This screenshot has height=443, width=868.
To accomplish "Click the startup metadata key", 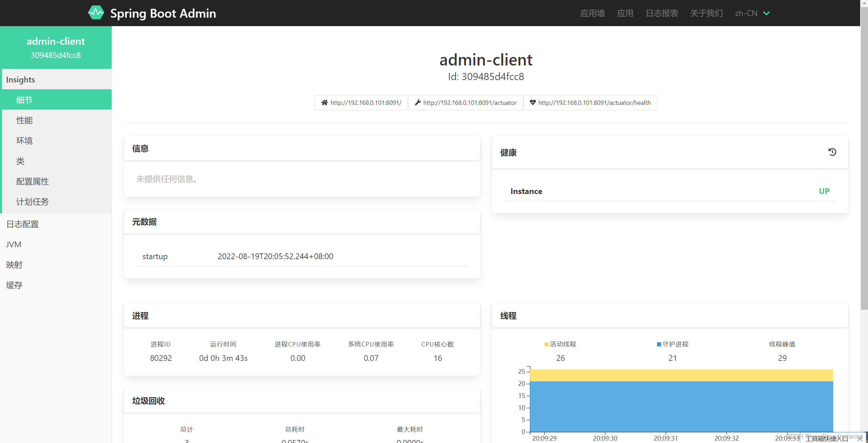I will point(155,256).
